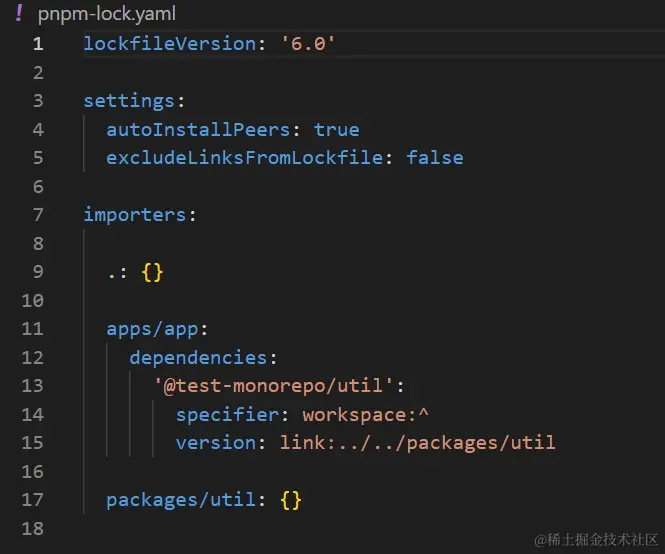Click line number 7 in the gutter
665x554 pixels.
(38, 215)
